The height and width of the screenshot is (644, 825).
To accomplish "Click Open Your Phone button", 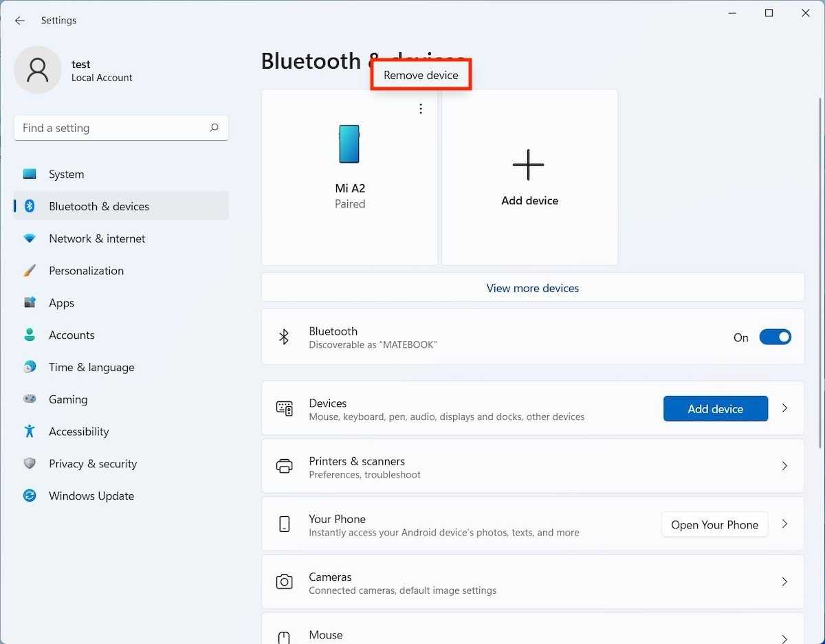I will pos(714,524).
